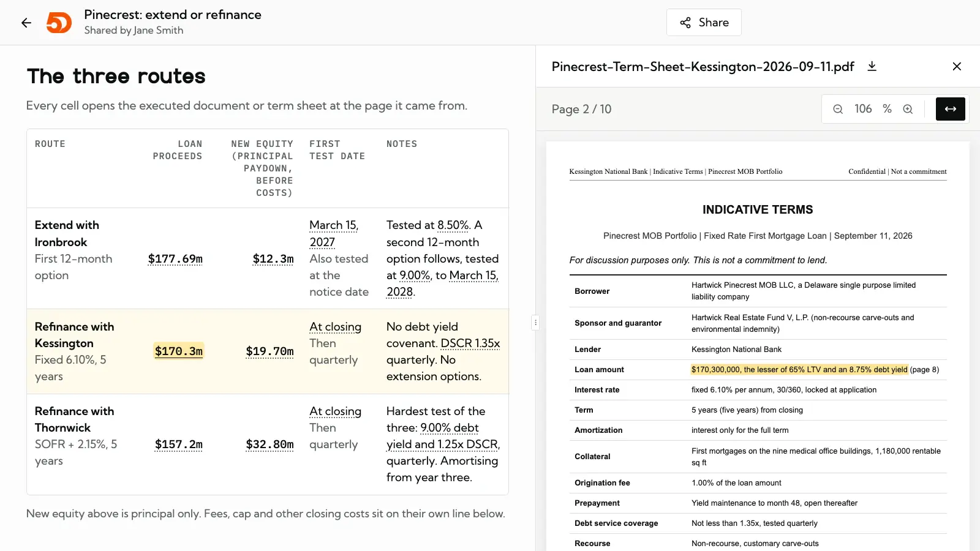The width and height of the screenshot is (980, 551).
Task: Click the Page 2 / 10 indicator
Action: click(581, 109)
